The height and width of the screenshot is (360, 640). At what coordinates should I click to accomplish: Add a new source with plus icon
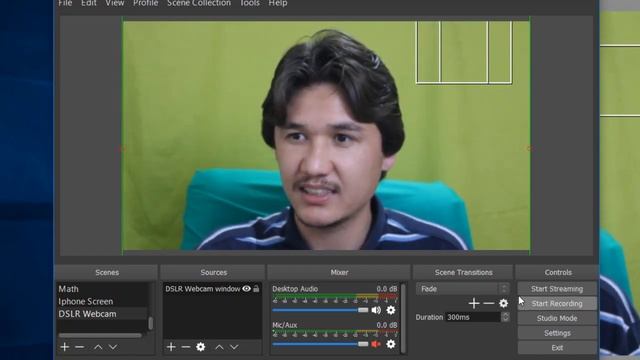pos(171,347)
